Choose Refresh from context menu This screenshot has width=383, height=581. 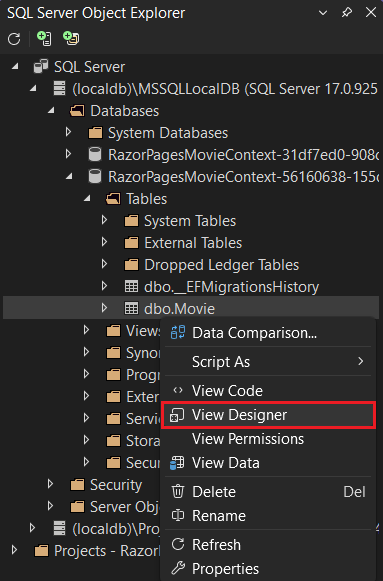268,545
